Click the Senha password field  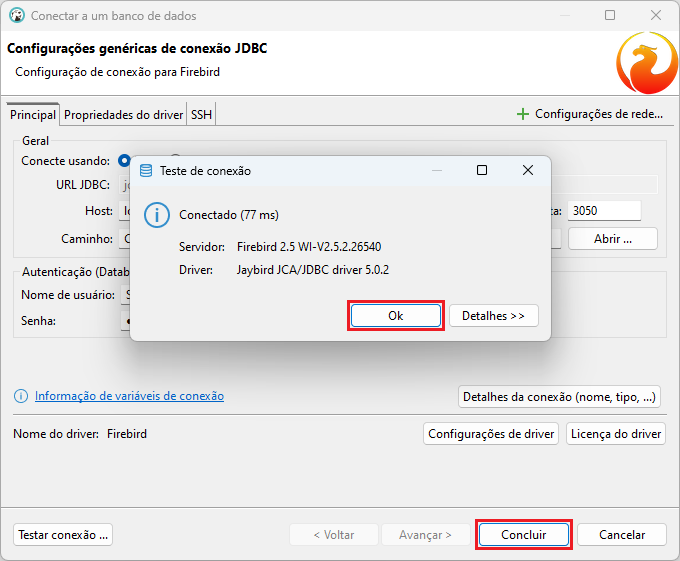tap(125, 321)
